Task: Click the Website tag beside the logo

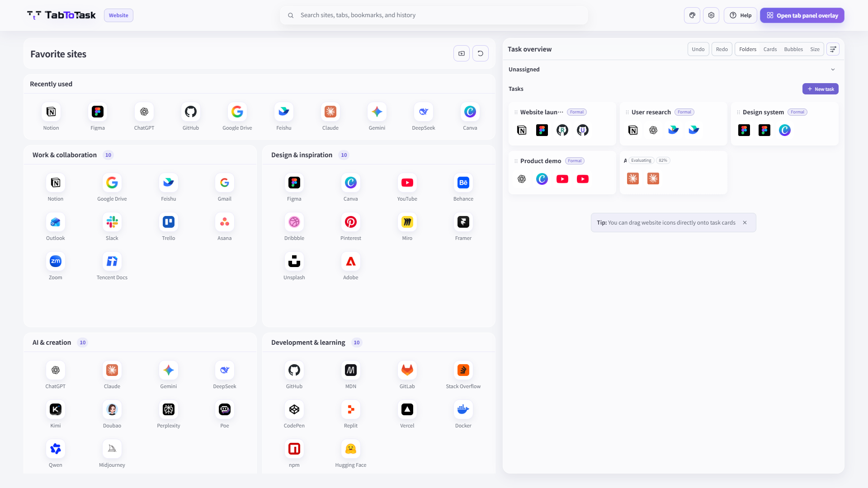Action: pos(118,15)
